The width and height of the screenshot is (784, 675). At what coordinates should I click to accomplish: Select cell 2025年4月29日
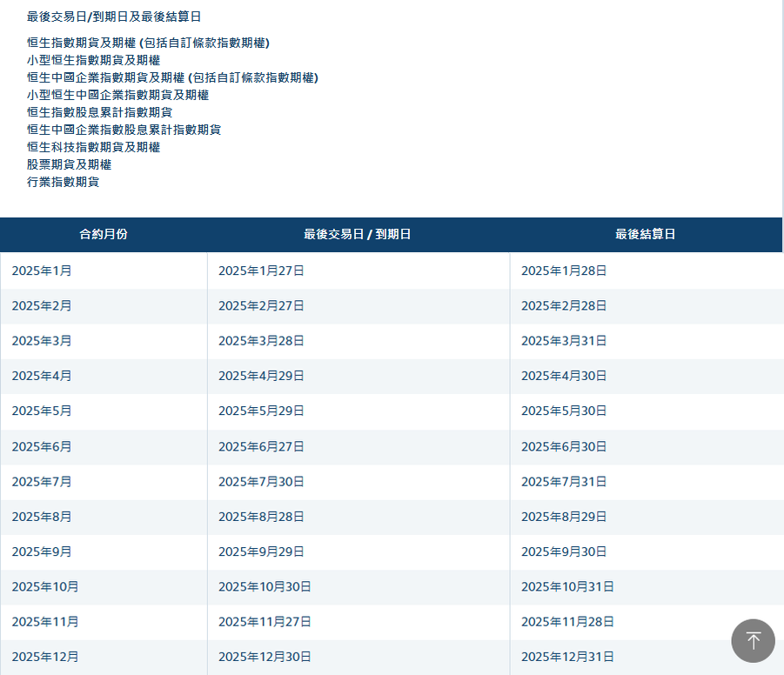[x=358, y=376]
